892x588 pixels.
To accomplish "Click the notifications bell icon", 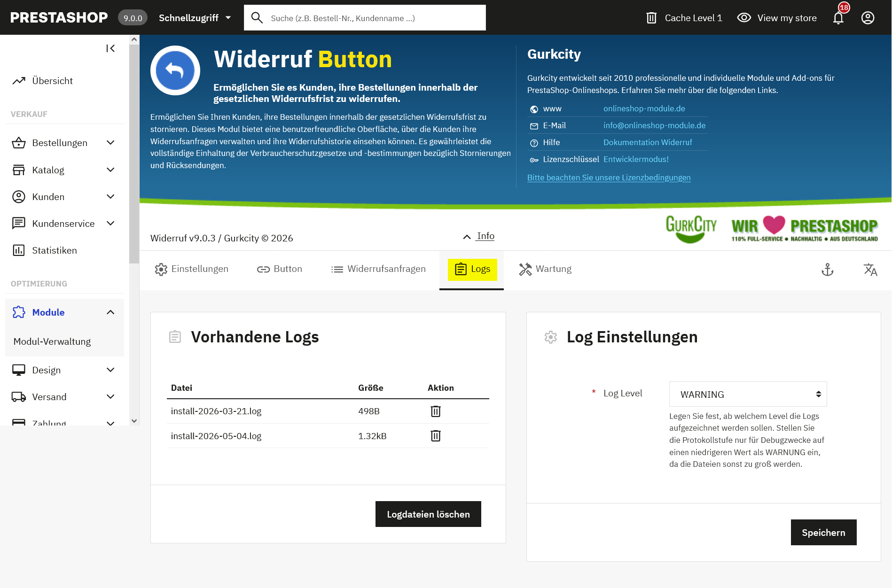I will (x=838, y=18).
